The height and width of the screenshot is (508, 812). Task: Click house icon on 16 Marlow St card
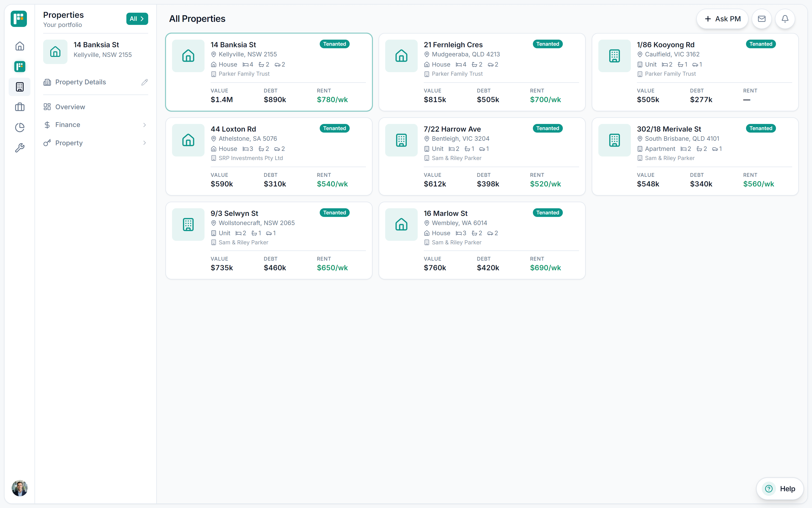(401, 225)
